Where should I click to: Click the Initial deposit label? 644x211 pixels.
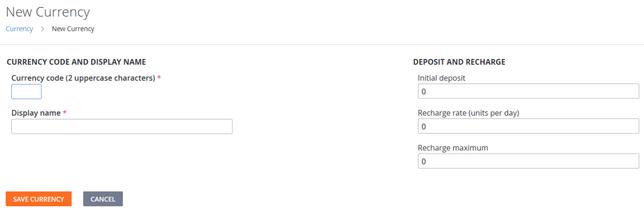442,78
